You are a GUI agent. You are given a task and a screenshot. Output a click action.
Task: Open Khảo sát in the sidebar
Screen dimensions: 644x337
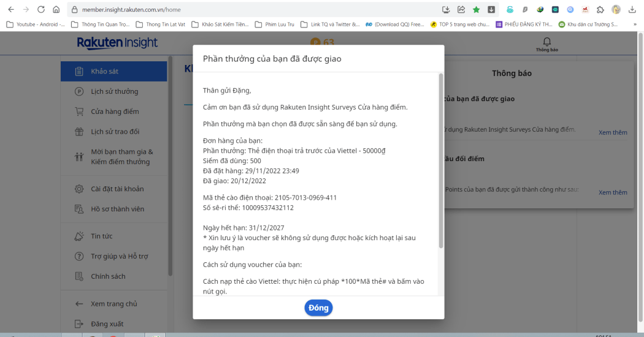click(113, 72)
